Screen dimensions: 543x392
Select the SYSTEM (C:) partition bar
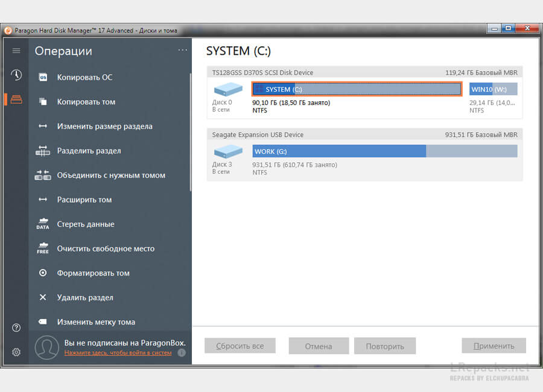coord(357,89)
